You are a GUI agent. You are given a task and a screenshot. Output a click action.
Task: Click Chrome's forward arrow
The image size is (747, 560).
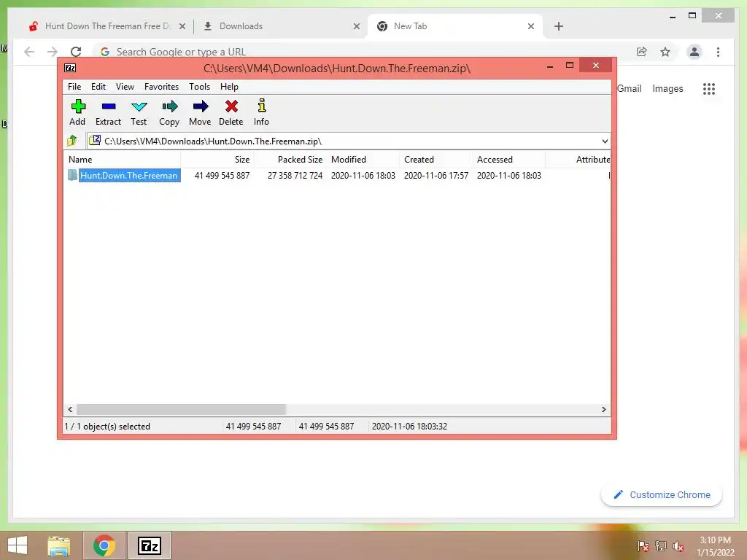pyautogui.click(x=53, y=52)
